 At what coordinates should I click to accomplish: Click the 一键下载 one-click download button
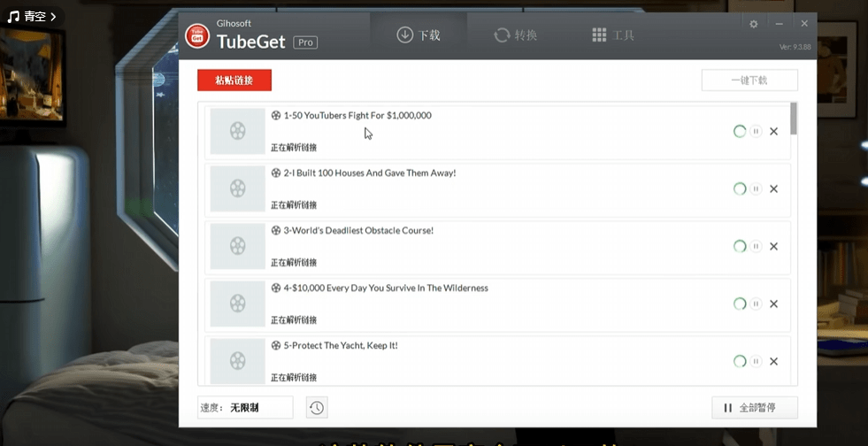pyautogui.click(x=749, y=81)
